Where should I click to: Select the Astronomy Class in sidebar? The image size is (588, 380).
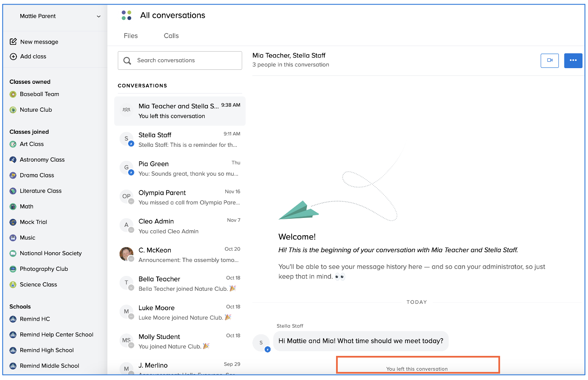(42, 160)
